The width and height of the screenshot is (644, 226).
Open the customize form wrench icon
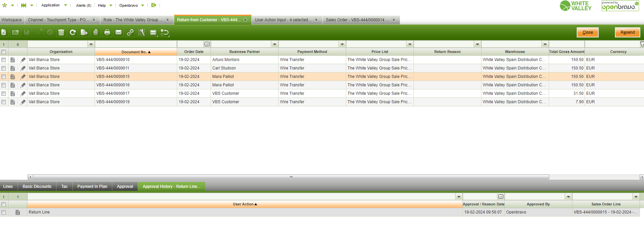click(142, 32)
